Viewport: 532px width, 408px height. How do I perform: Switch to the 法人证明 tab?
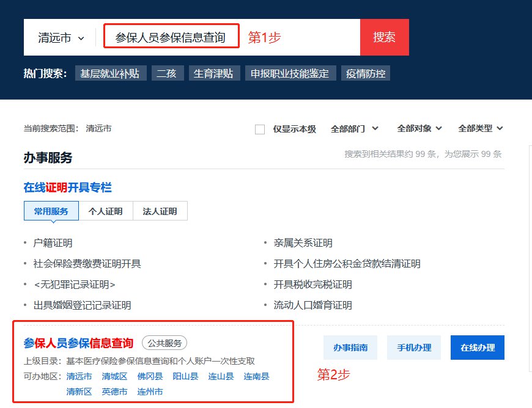click(x=160, y=211)
